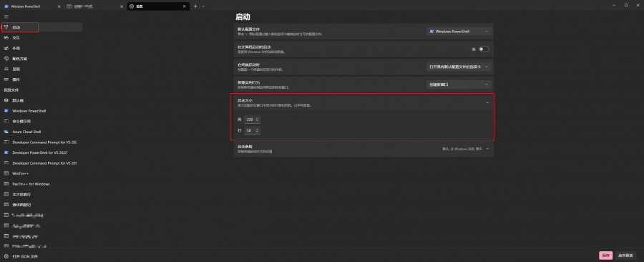Open 呈现 (Rendering) settings page
The width and height of the screenshot is (644, 262).
pyautogui.click(x=42, y=69)
